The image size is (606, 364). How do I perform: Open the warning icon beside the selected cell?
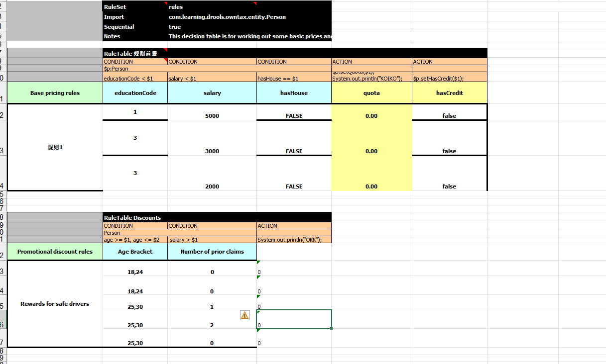[245, 315]
